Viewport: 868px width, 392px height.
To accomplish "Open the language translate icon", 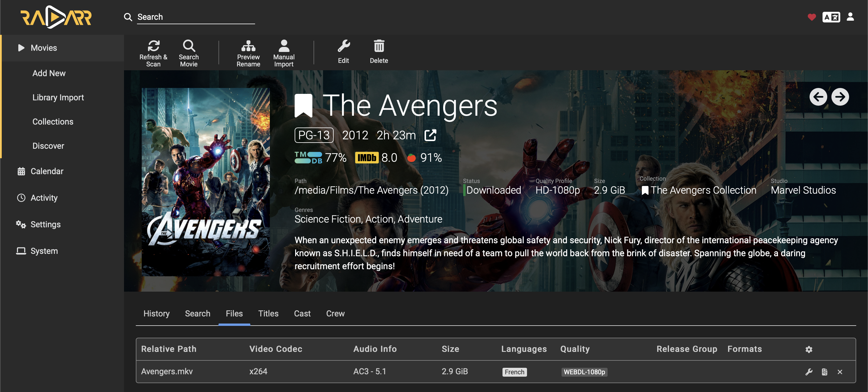I will point(831,17).
